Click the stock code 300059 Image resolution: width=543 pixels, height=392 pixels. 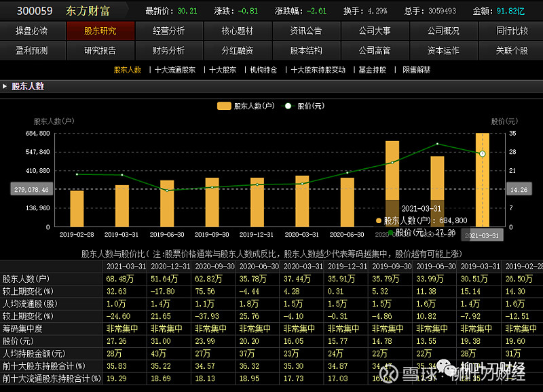[x=35, y=11]
